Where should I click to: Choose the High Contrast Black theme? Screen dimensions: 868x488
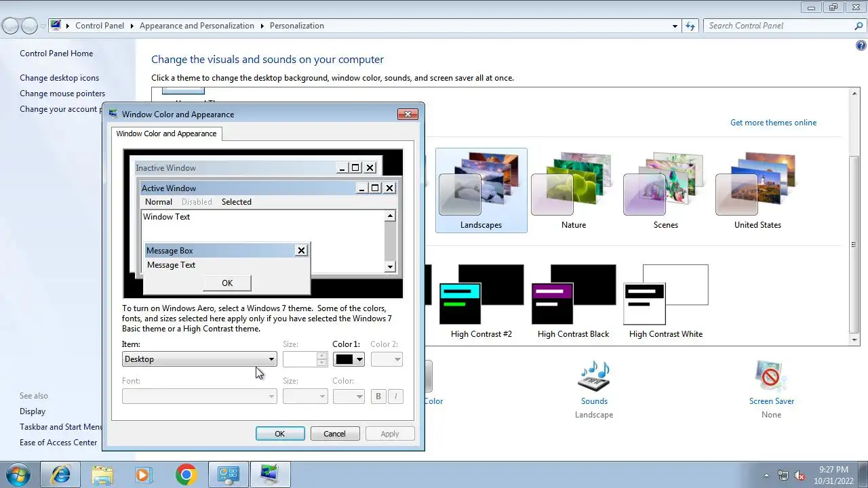pos(574,302)
